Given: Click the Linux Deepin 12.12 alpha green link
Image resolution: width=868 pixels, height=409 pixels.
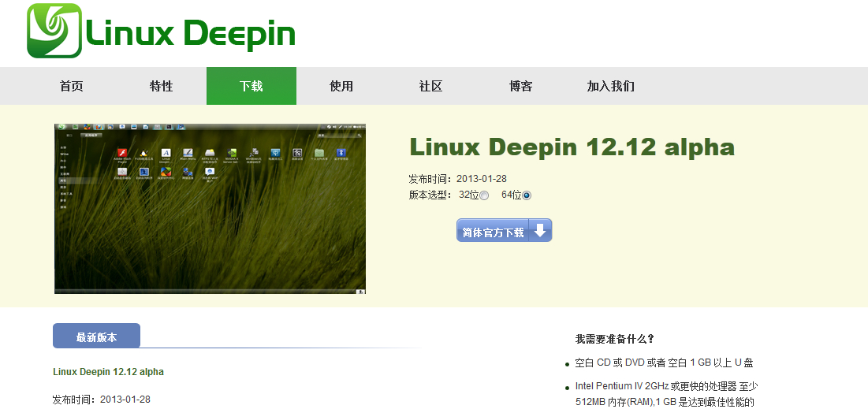Looking at the screenshot, I should [x=109, y=371].
